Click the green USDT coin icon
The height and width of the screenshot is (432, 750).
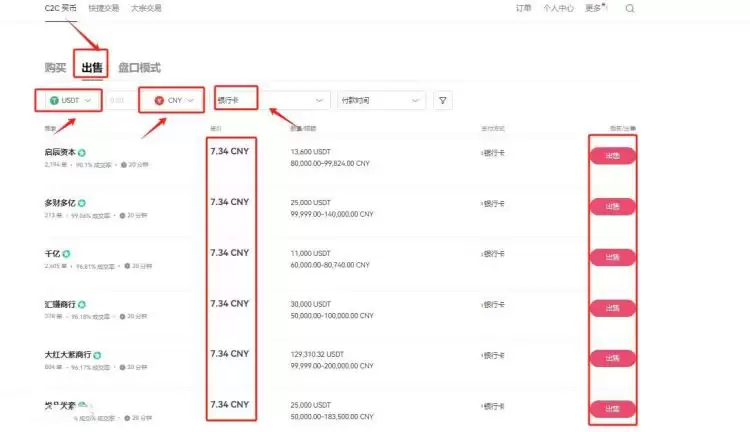point(54,100)
